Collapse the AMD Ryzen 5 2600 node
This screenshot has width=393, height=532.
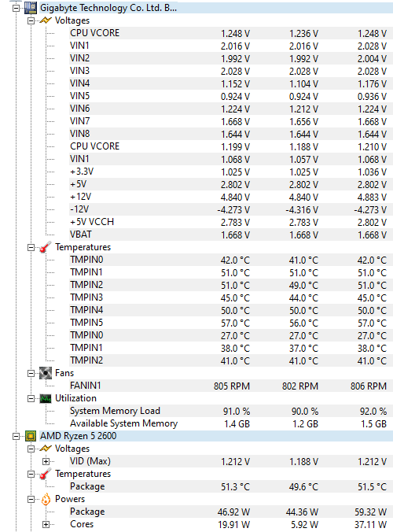point(16,436)
